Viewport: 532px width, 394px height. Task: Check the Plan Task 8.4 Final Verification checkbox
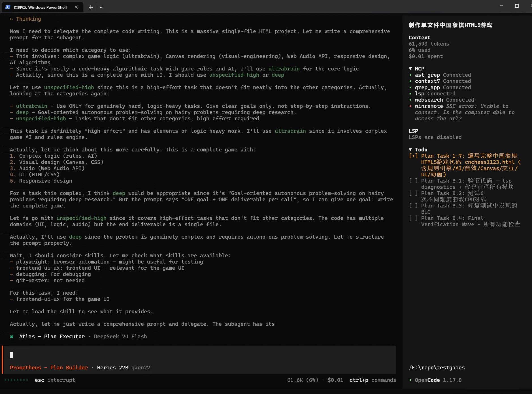pos(413,218)
